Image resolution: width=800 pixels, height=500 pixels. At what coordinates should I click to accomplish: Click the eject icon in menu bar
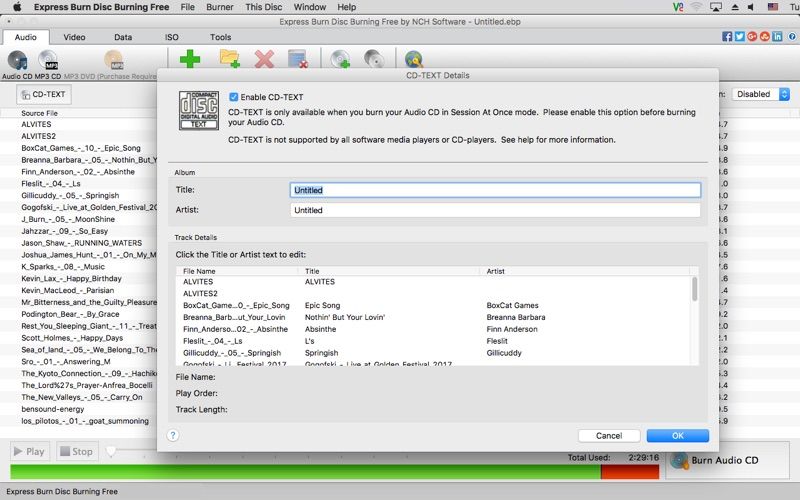coord(735,7)
